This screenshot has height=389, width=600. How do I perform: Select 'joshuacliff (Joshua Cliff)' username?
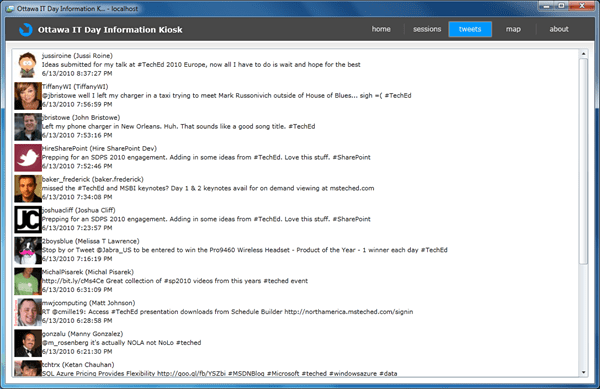pyautogui.click(x=78, y=210)
